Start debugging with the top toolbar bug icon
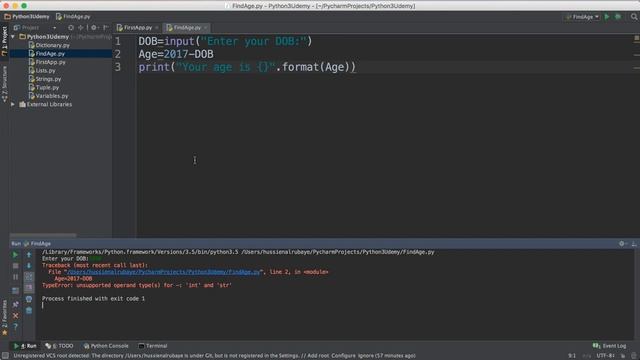The width and height of the screenshot is (640, 360). pos(618,17)
